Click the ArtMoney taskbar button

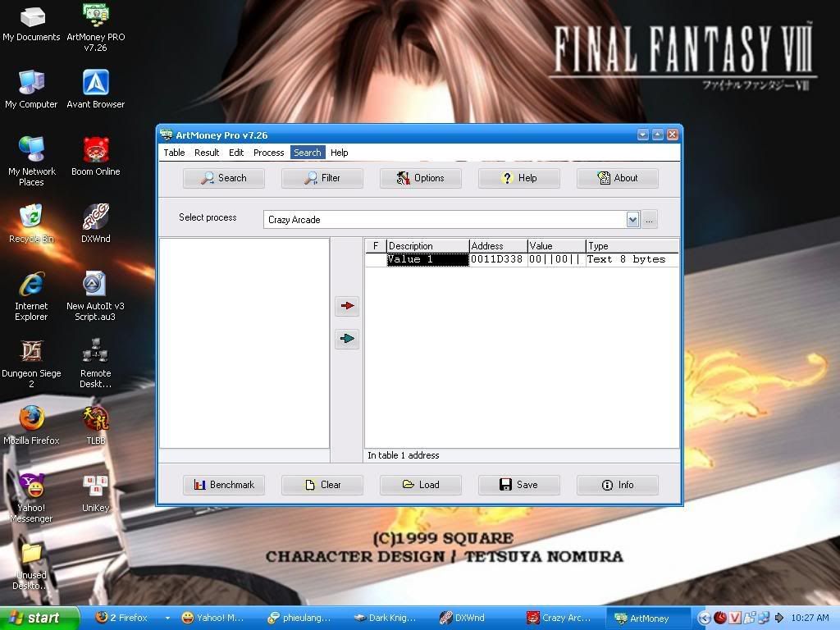[x=648, y=619]
